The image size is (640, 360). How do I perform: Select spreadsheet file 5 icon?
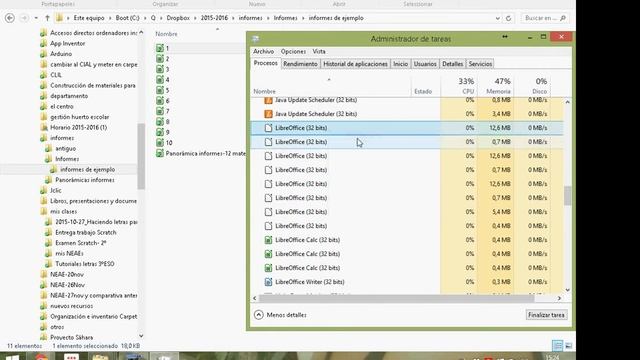point(160,90)
